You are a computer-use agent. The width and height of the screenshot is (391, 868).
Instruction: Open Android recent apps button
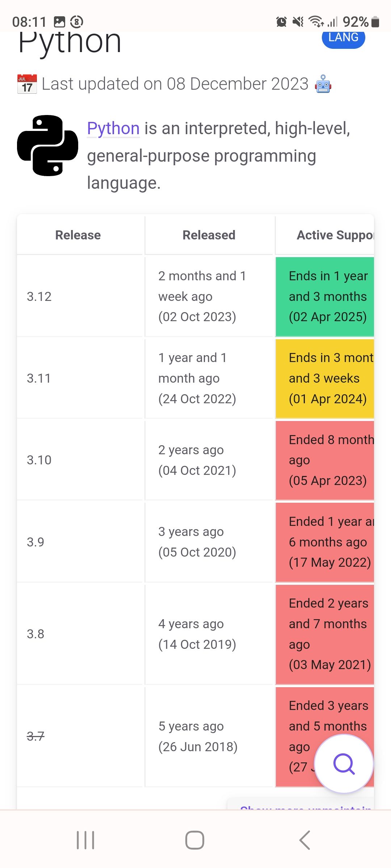pyautogui.click(x=85, y=840)
